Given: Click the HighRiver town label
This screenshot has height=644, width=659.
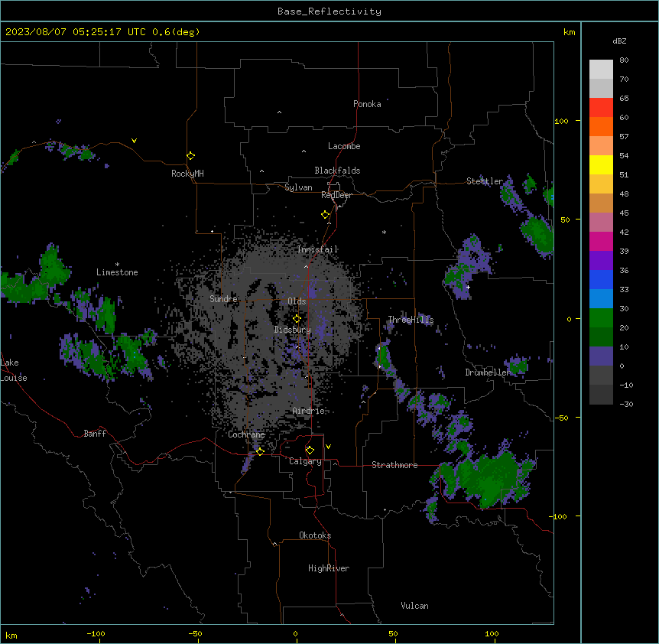Looking at the screenshot, I should 329,568.
